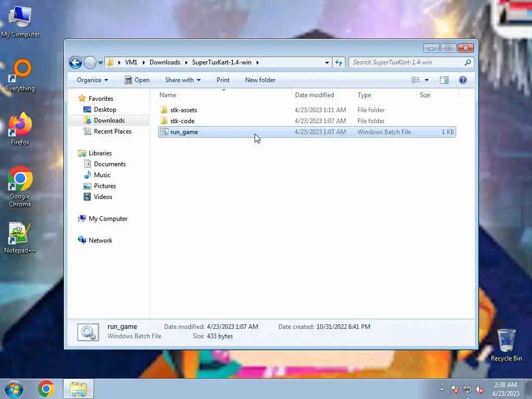The height and width of the screenshot is (399, 532).
Task: Expand the arrow between VM1 and Downloads
Action: (x=143, y=62)
